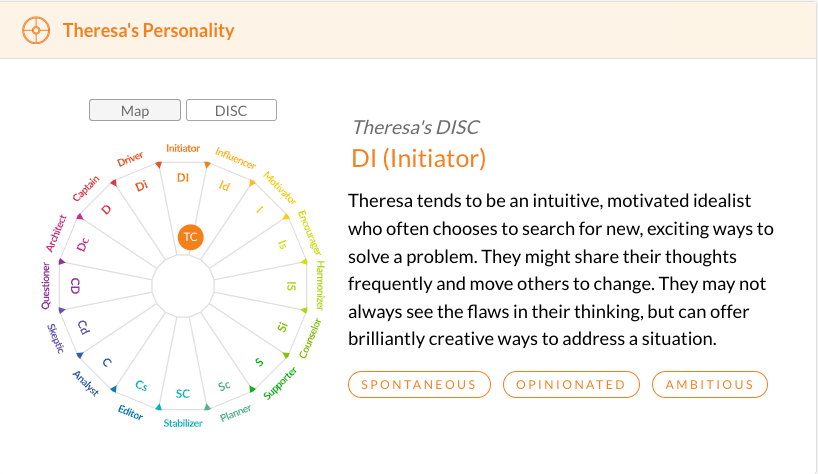Select the SC Stabilizer wheel segment
The image size is (818, 474).
pyautogui.click(x=183, y=393)
